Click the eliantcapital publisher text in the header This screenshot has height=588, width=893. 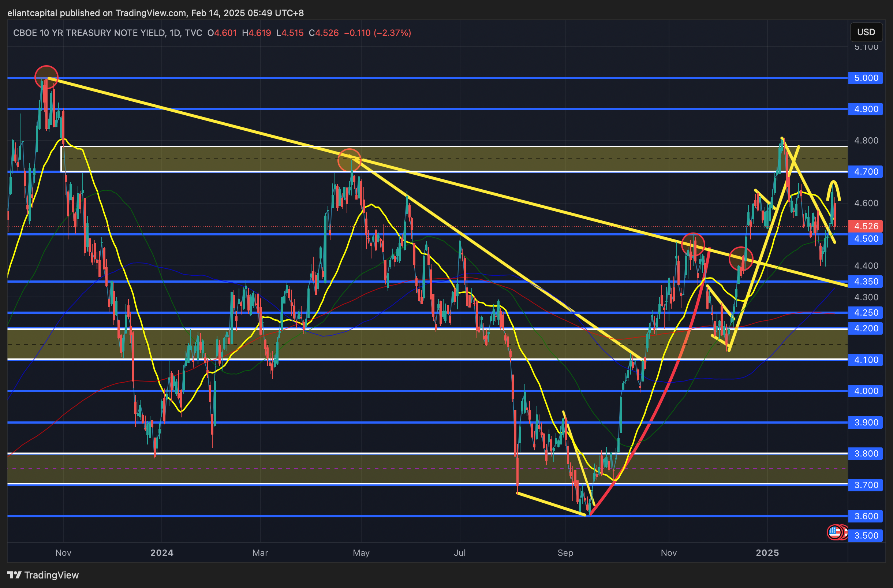pyautogui.click(x=32, y=13)
